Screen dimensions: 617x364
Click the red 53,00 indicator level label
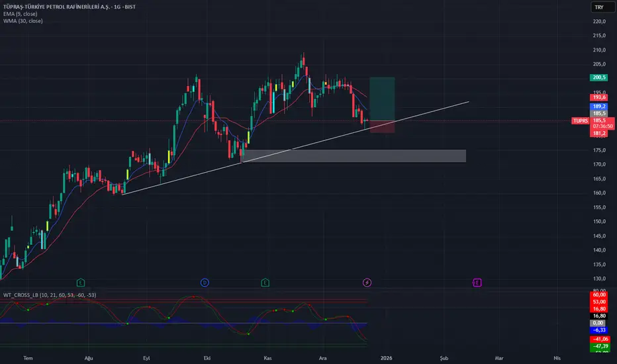tap(599, 302)
